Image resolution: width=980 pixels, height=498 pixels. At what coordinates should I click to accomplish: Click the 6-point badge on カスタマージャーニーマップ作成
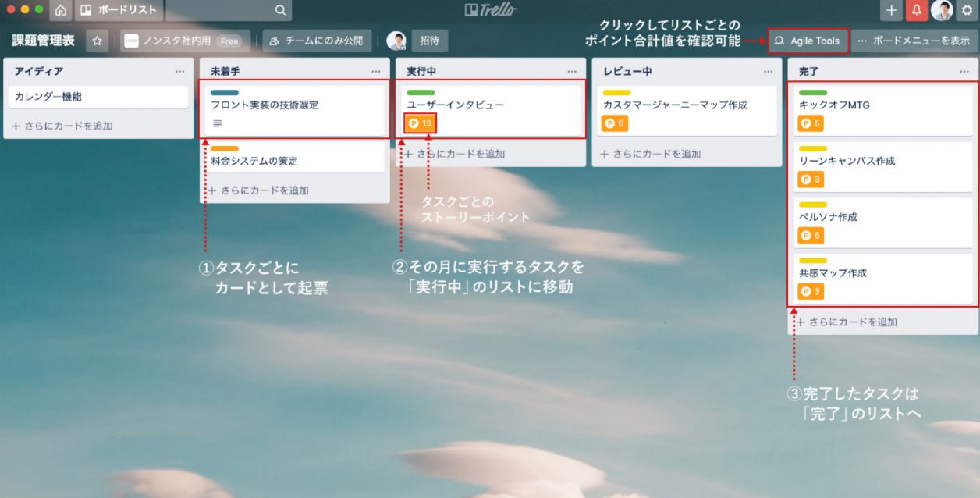click(x=615, y=123)
